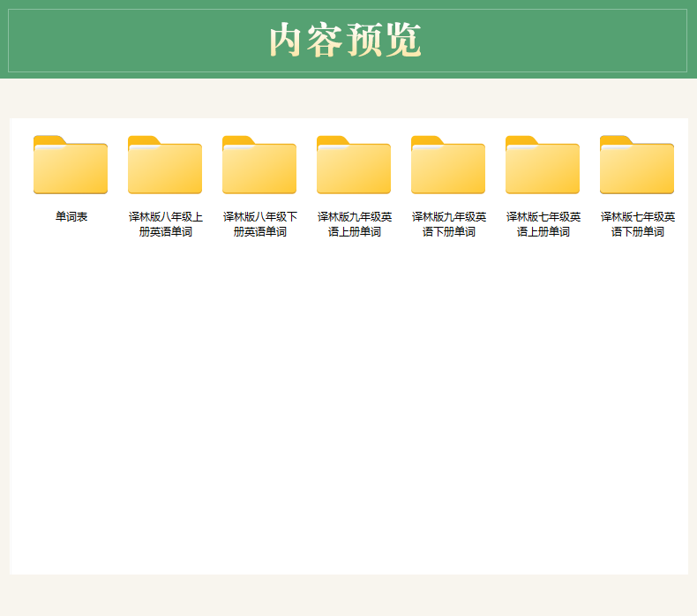Screen dimensions: 697x616
Task: Select the label 译林版八年级上册英语单词
Action: [x=166, y=224]
